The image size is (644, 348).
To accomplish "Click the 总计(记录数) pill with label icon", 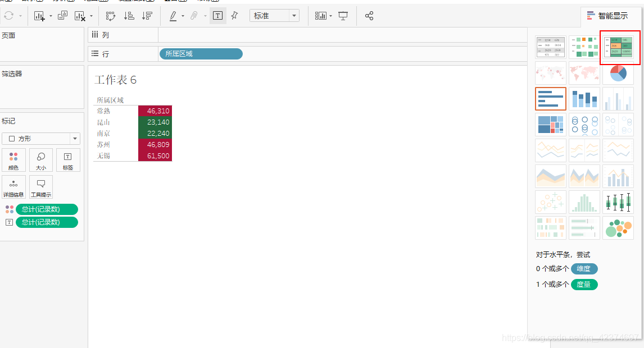I will coord(47,222).
